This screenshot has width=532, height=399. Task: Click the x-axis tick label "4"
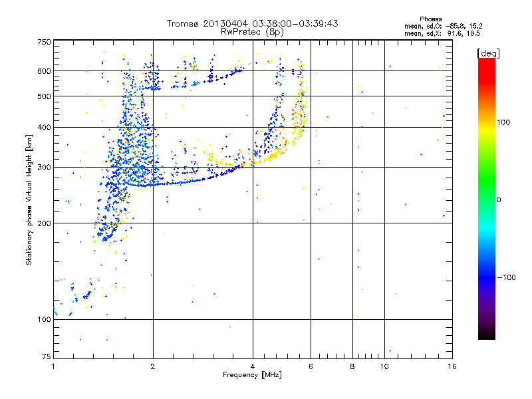click(x=253, y=366)
